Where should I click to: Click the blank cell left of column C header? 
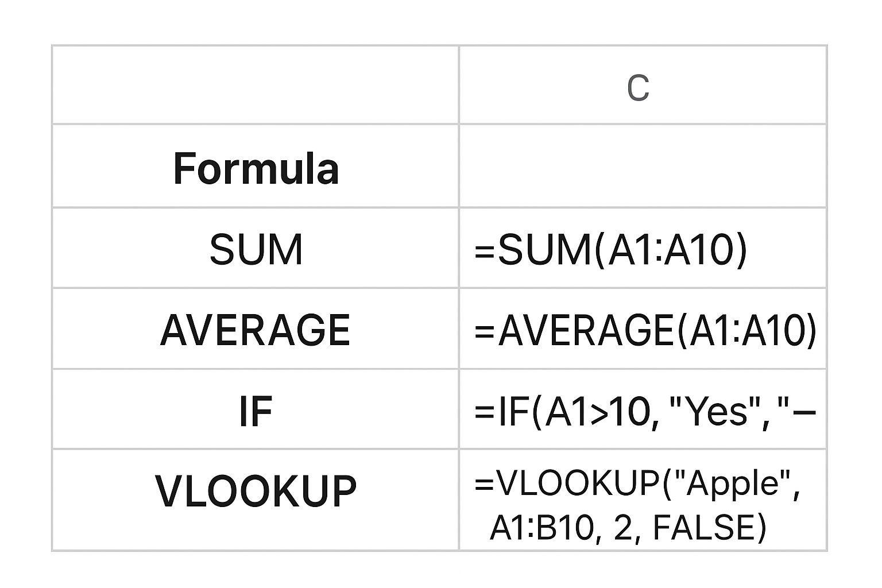(256, 85)
